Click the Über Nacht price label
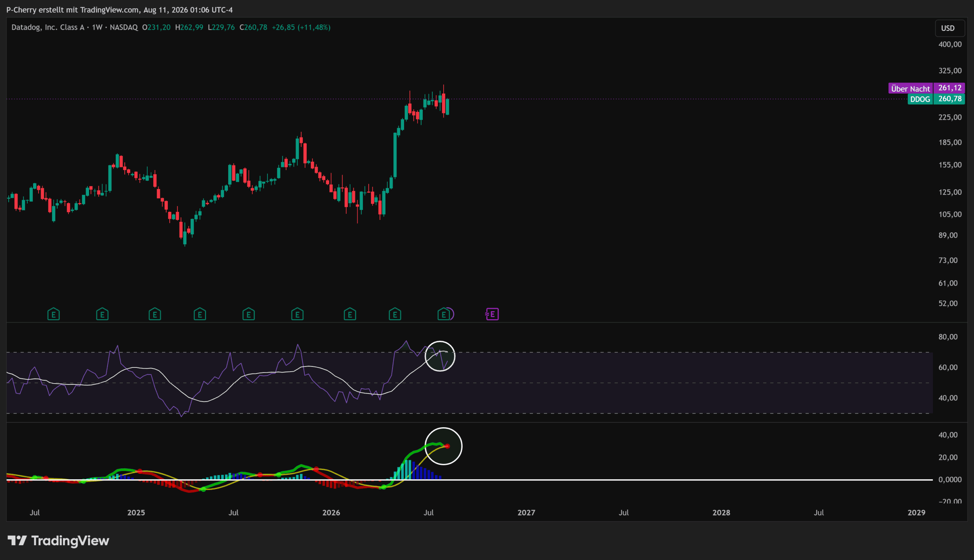The width and height of the screenshot is (974, 560). [x=910, y=89]
